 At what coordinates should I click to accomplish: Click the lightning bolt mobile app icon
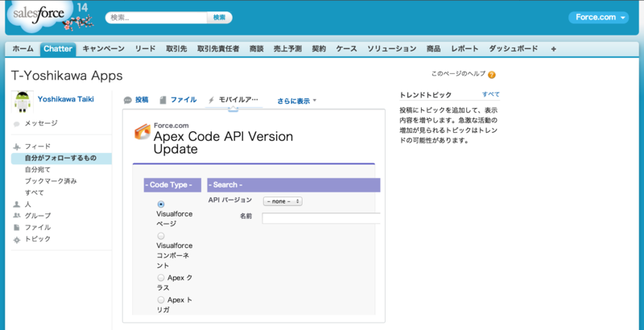coord(211,100)
